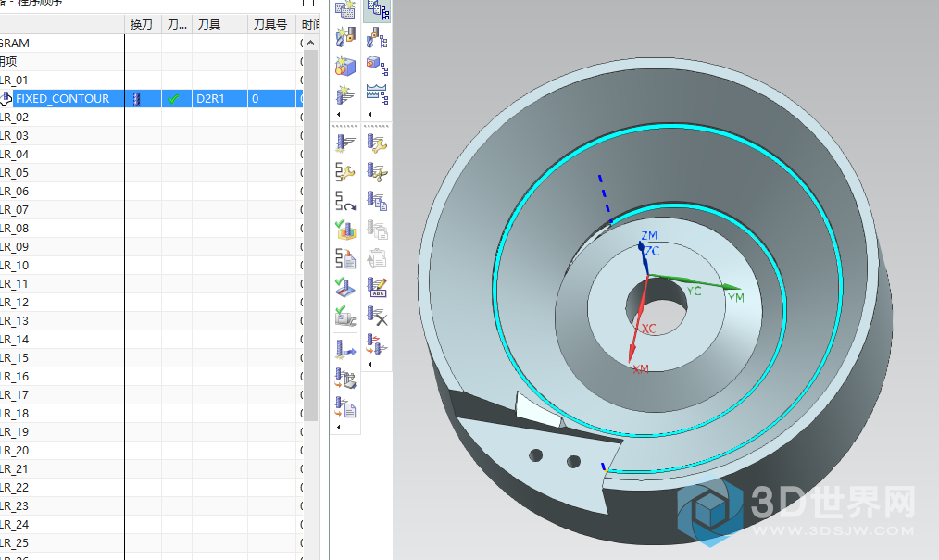Select the LR_24 row
This screenshot has width=939, height=560.
click(x=151, y=526)
